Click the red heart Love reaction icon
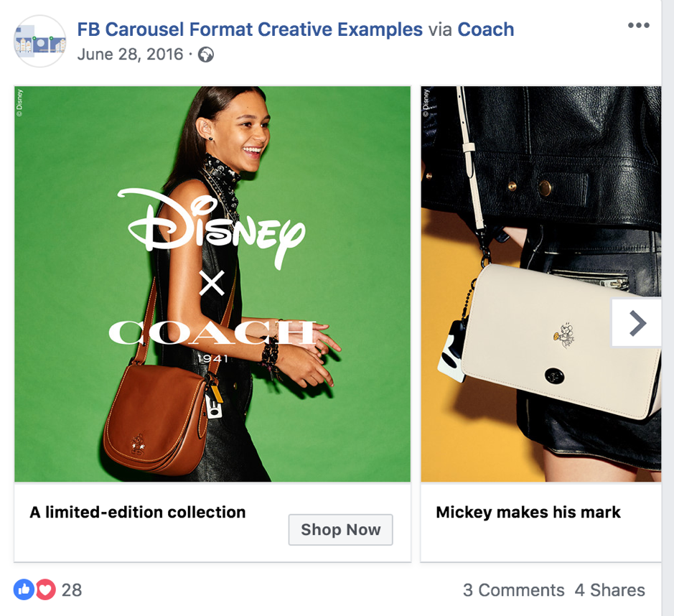 (45, 590)
